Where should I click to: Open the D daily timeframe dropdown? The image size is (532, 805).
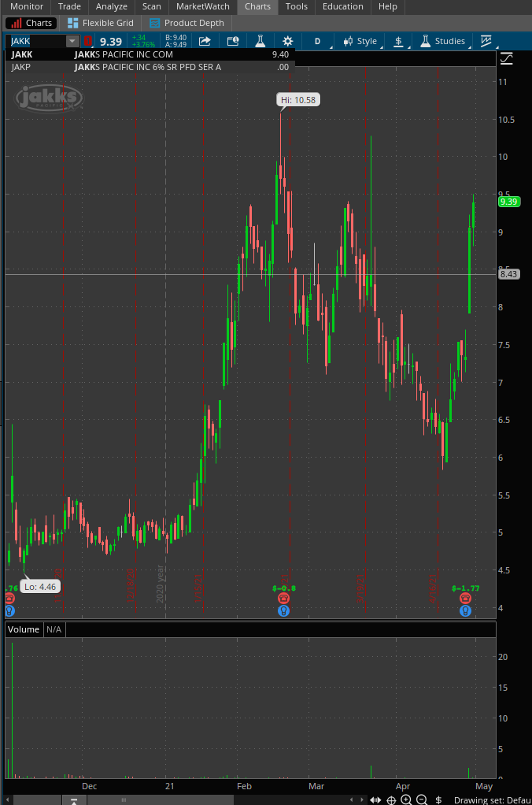click(x=318, y=41)
